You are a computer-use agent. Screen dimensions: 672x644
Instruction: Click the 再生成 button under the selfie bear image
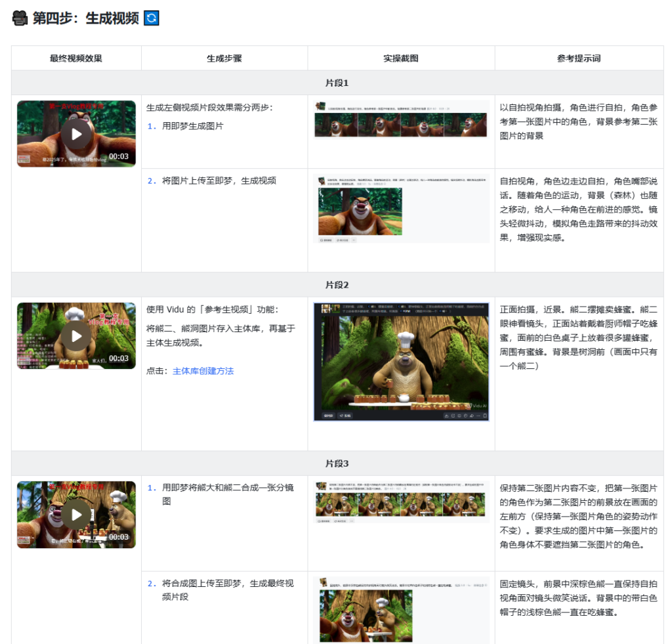point(325,240)
